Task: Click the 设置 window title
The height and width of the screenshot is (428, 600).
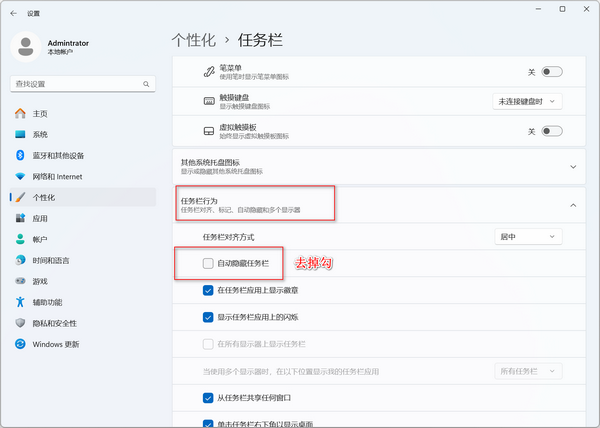Action: coord(33,13)
